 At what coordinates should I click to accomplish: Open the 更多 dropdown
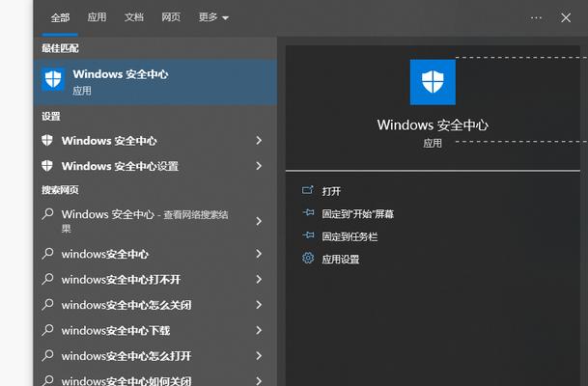coord(213,17)
